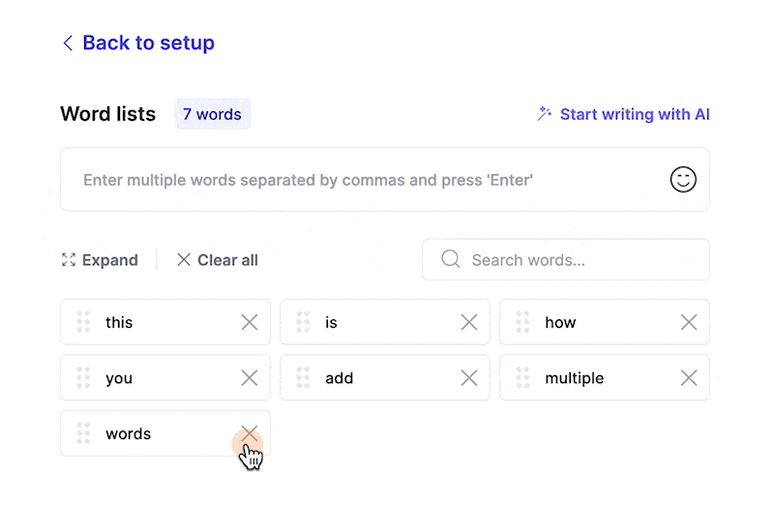774x532 pixels.
Task: Expand the word list view
Action: [x=100, y=260]
